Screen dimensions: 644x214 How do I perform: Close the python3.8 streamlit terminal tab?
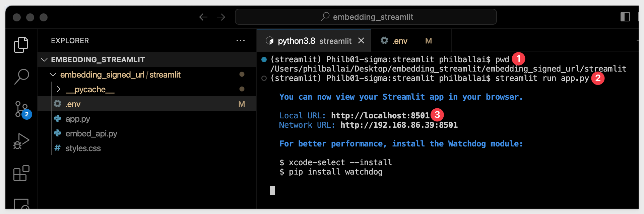(x=361, y=40)
